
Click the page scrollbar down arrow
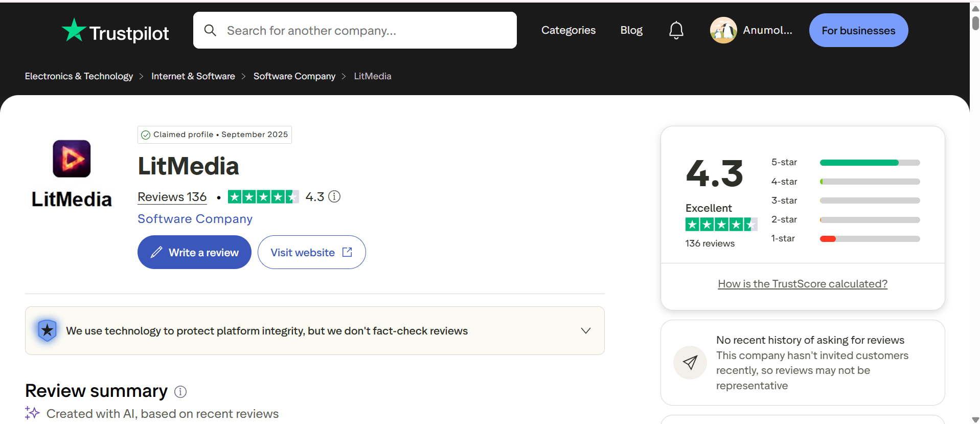click(975, 419)
